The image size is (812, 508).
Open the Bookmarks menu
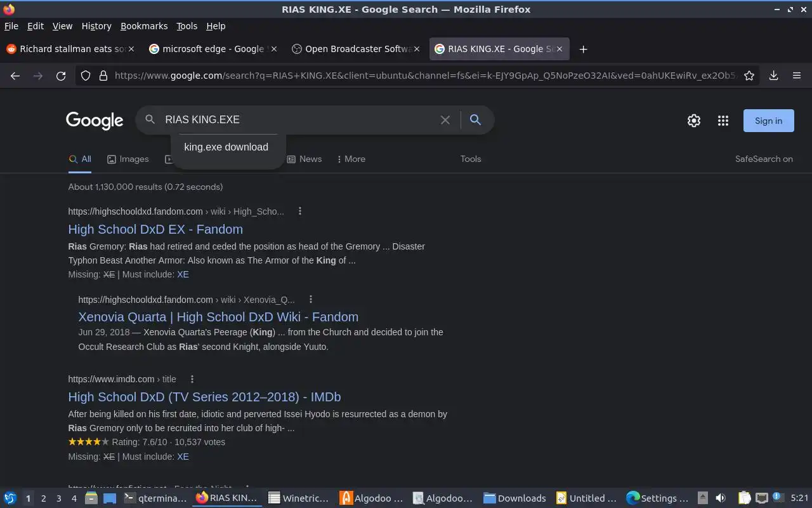tap(144, 26)
